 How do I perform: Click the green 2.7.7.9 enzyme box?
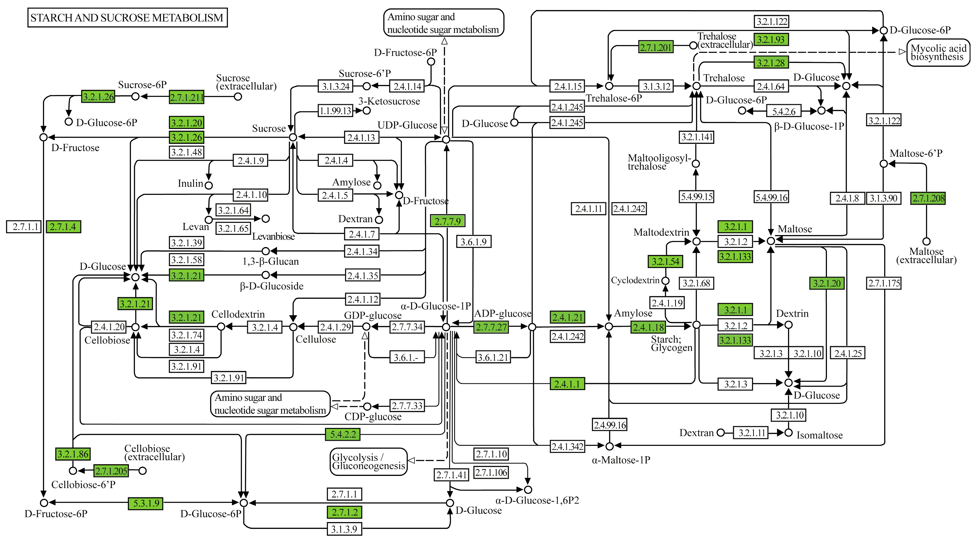pyautogui.click(x=447, y=221)
